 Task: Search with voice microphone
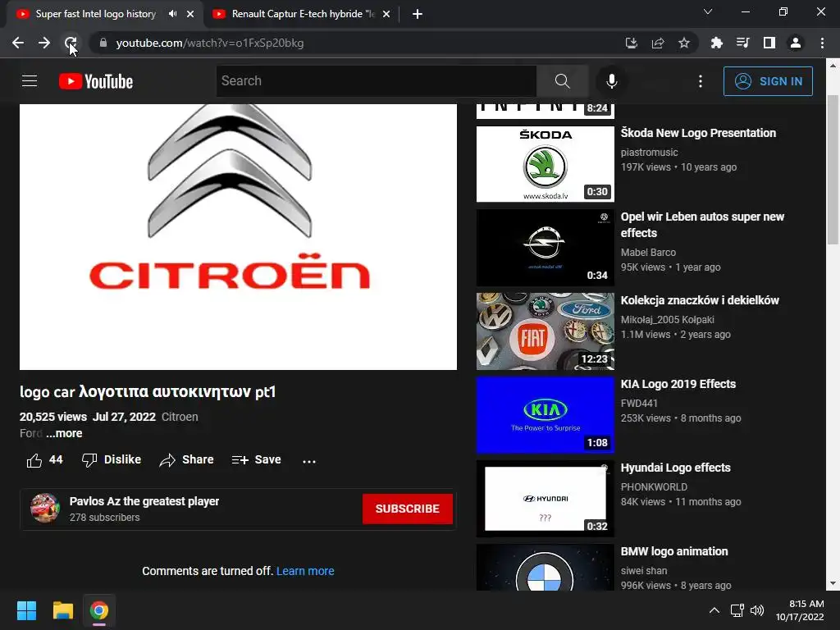(611, 81)
